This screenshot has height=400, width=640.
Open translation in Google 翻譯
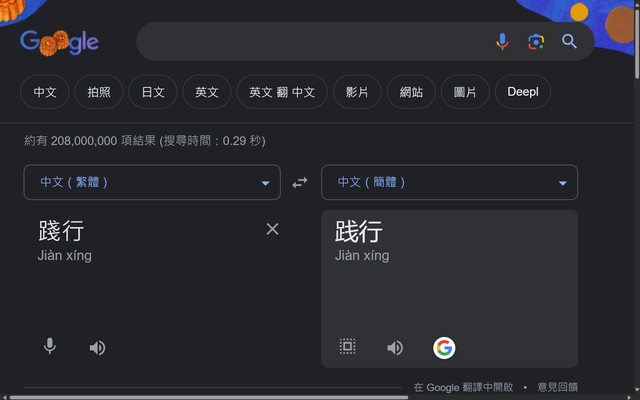(x=463, y=387)
